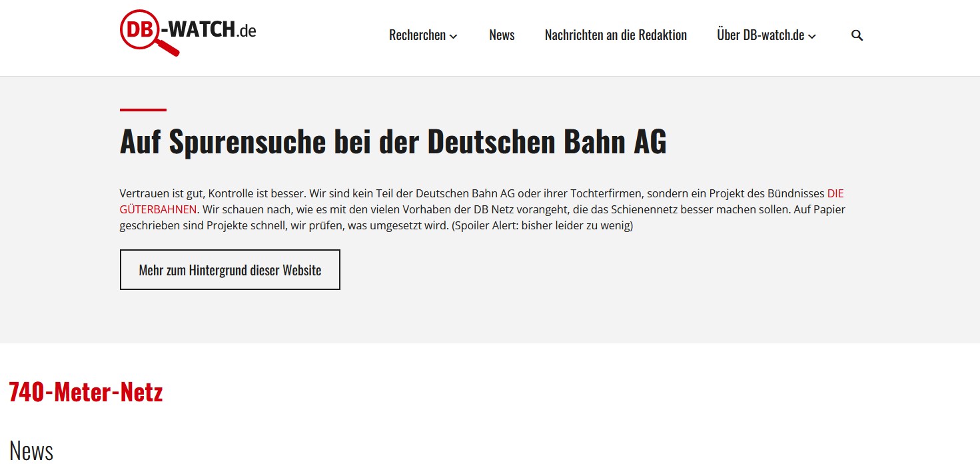
Task: Go to Nachrichten an die Redaktion
Action: click(616, 35)
